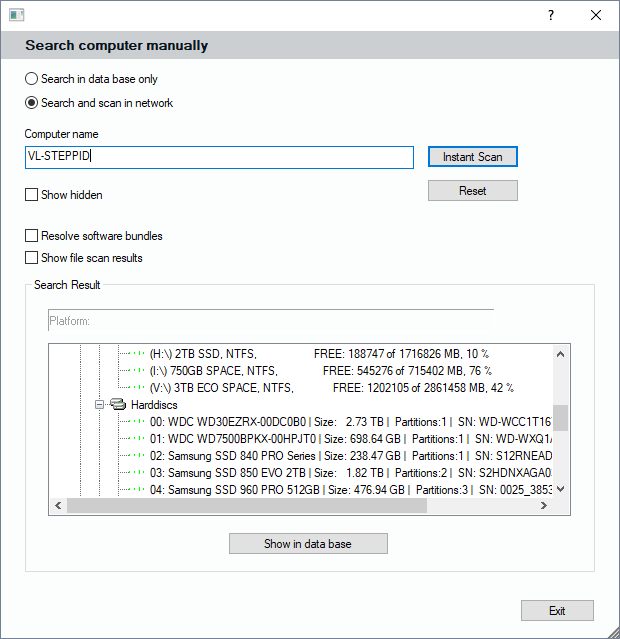The height and width of the screenshot is (639, 620).
Task: Select 'Search in data base only' option
Action: [x=32, y=79]
